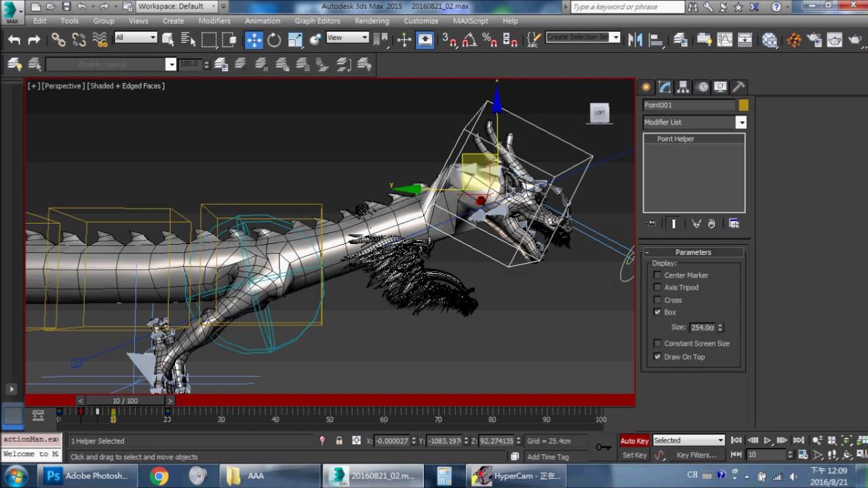Switch to the Hierarchy command panel
The width and height of the screenshot is (868, 488).
683,87
